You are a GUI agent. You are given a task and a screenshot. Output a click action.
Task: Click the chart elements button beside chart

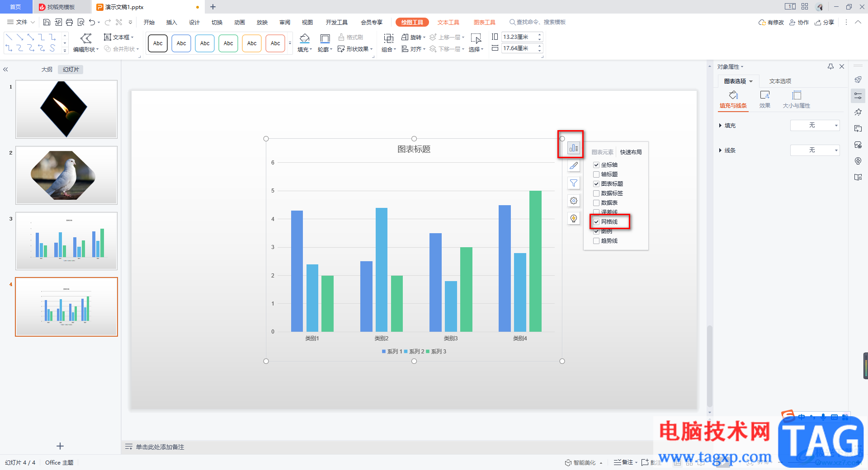coord(574,148)
